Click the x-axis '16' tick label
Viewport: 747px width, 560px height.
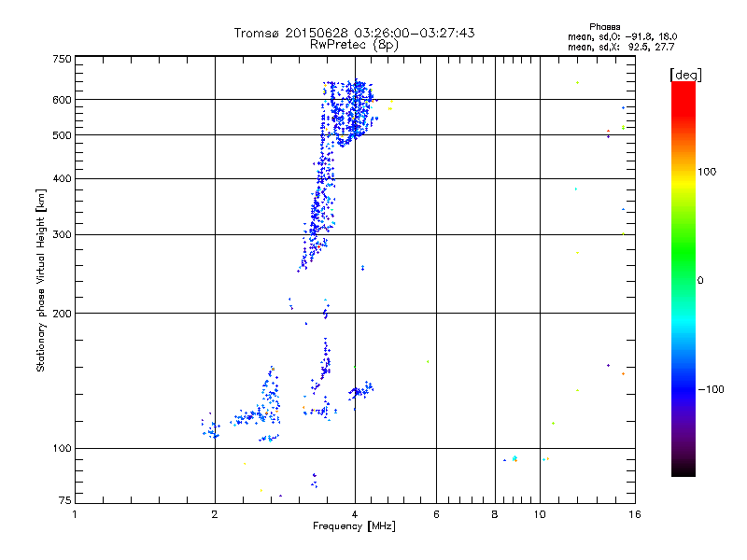[x=635, y=514]
